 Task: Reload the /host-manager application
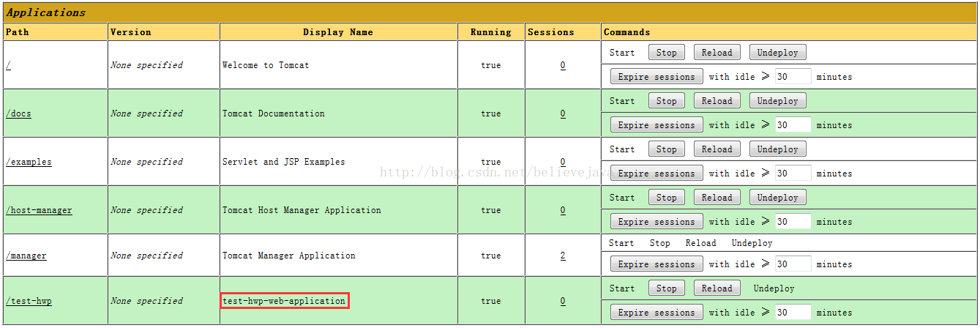pyautogui.click(x=717, y=198)
